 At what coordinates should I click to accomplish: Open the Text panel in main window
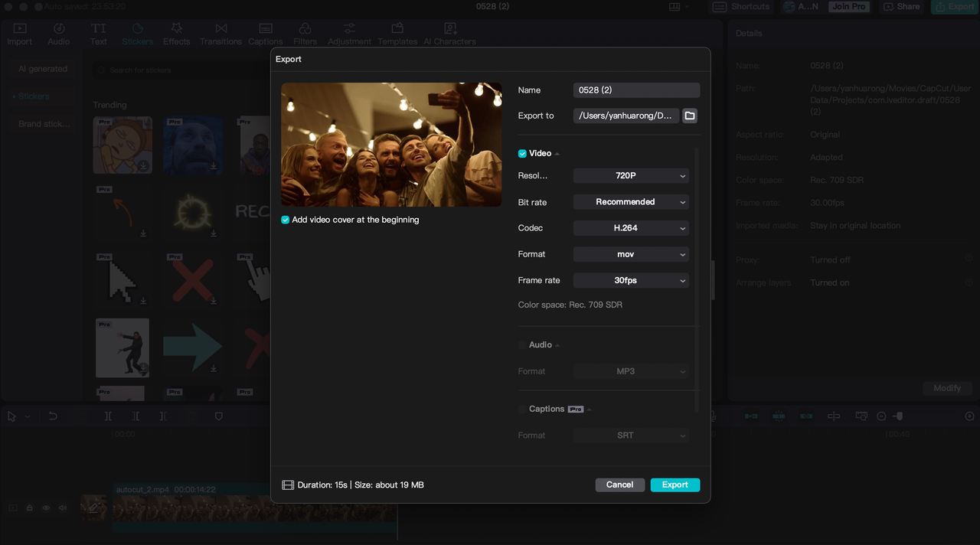click(x=99, y=34)
